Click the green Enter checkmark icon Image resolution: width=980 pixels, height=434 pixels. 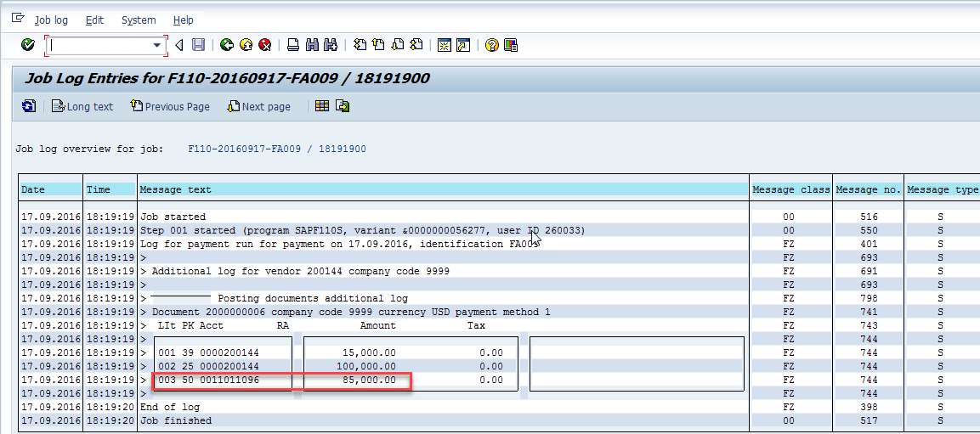pyautogui.click(x=28, y=45)
